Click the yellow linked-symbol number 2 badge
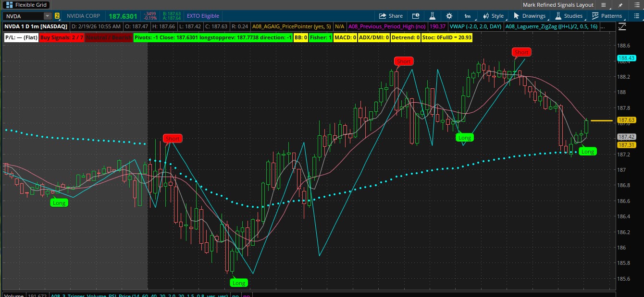 57,16
